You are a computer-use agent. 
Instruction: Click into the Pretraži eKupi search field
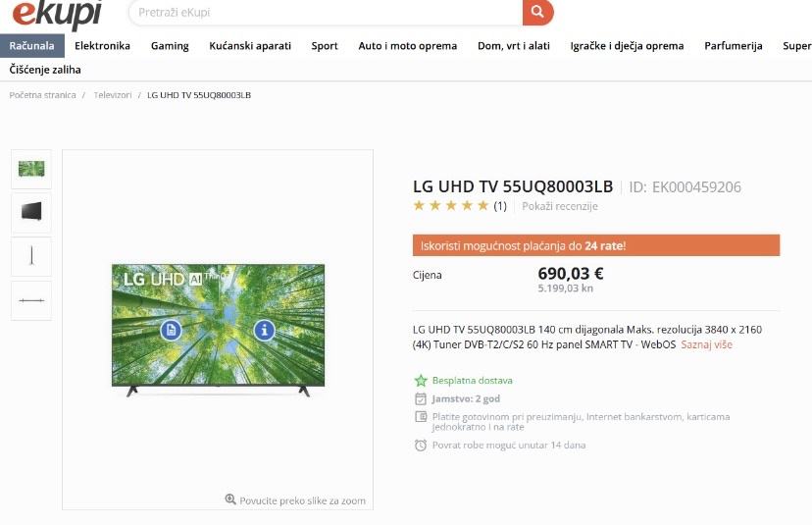[x=326, y=13]
